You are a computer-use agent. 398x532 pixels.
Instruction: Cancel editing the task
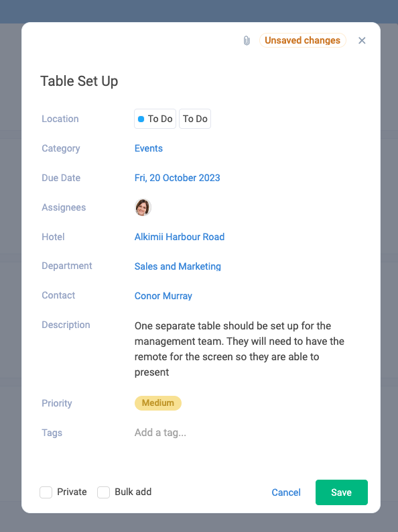[286, 492]
